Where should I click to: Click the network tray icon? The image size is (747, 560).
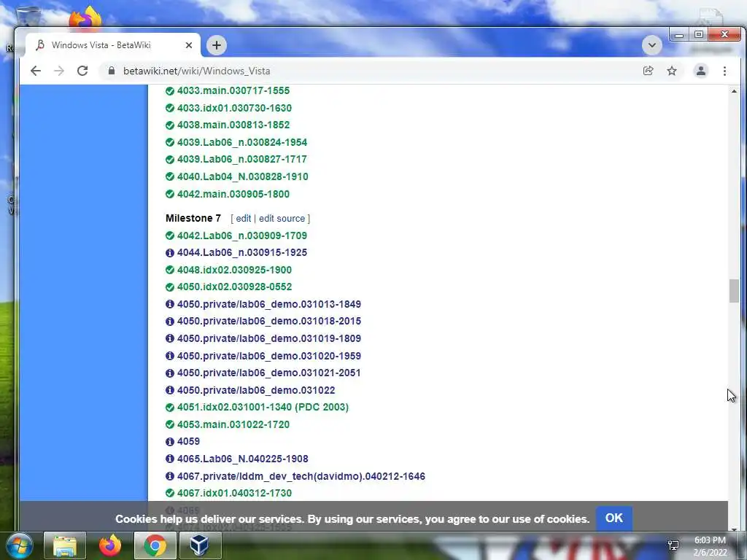[673, 545]
